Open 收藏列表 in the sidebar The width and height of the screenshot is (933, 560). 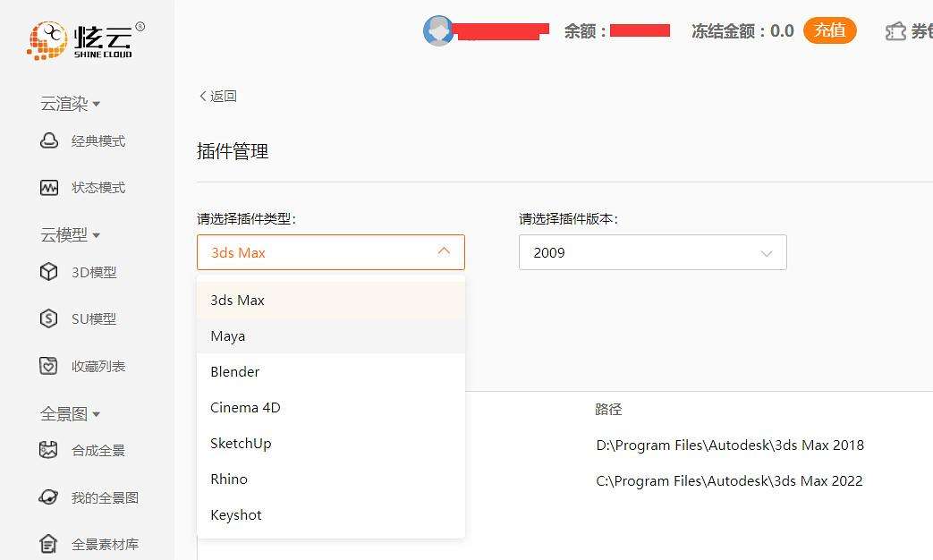(98, 366)
